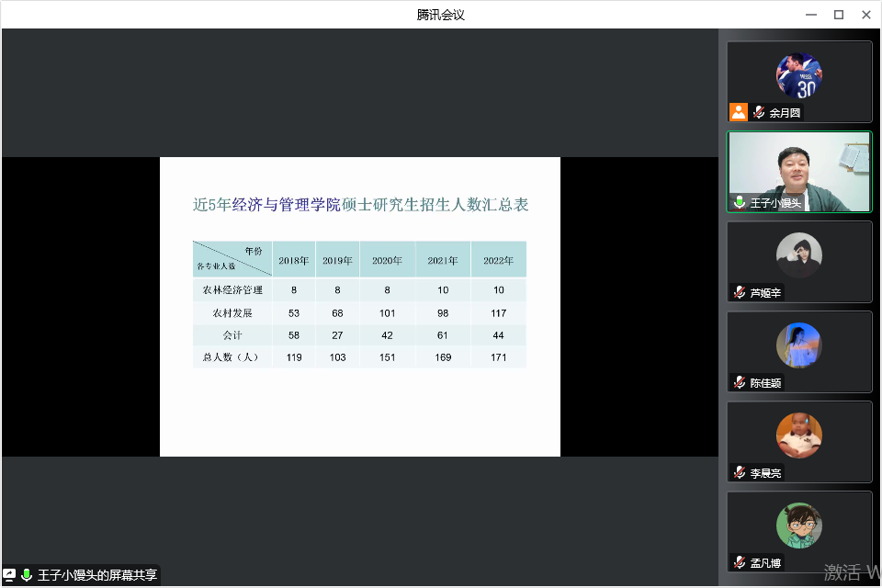Click the muted microphone icon beside 孟凡博

(x=741, y=562)
